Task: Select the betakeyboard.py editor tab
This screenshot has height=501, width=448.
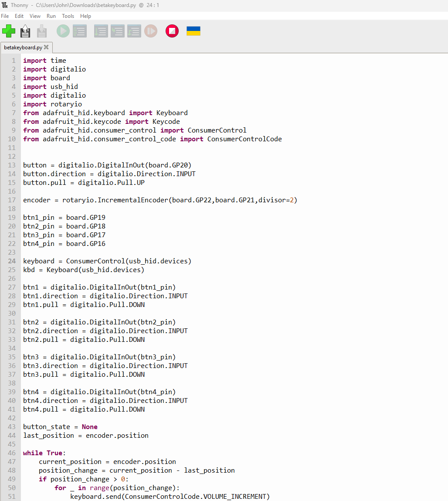Action: (23, 47)
